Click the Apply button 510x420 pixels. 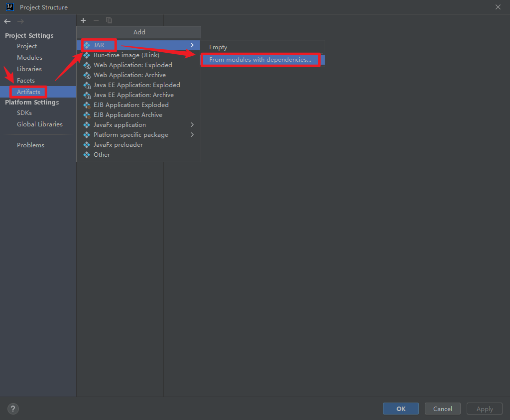[x=485, y=409]
